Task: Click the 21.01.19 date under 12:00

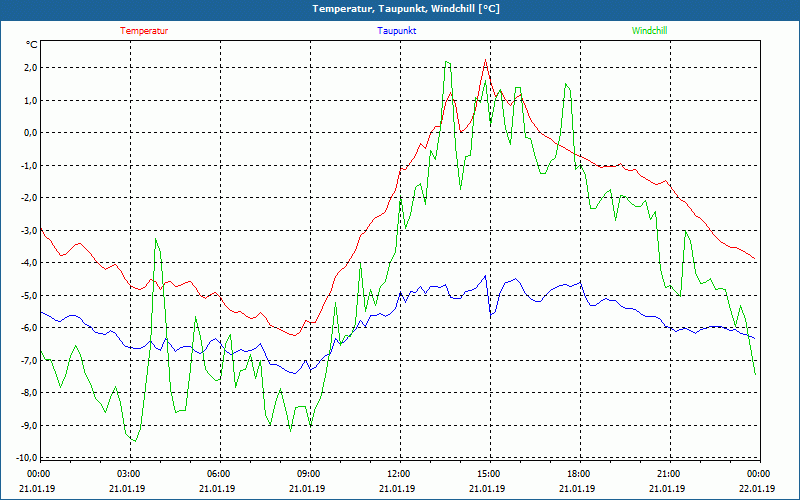Action: [x=397, y=488]
